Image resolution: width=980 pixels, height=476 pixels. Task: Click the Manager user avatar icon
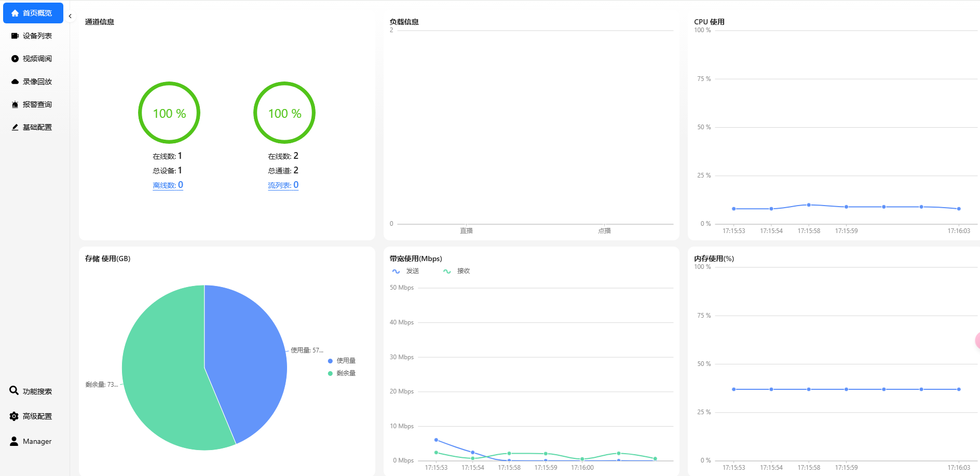[x=14, y=441]
